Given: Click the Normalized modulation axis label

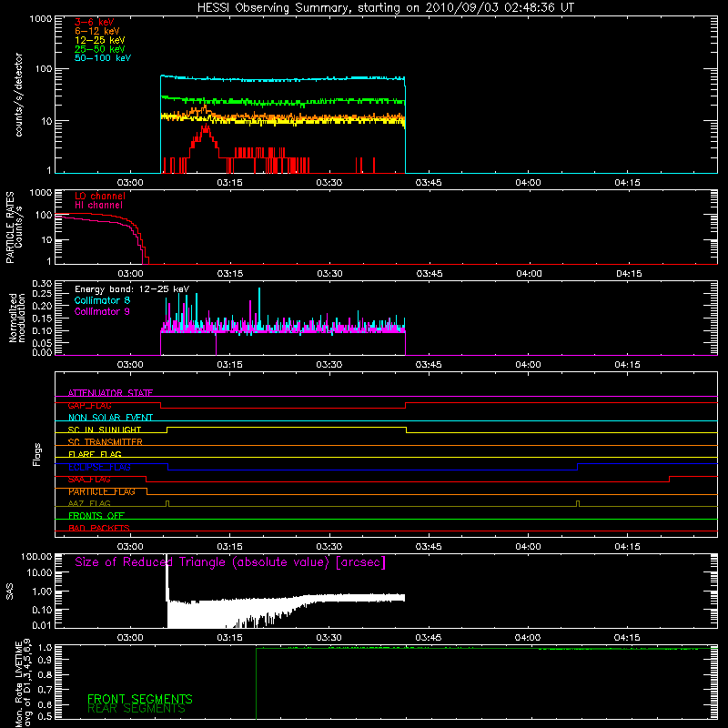Looking at the screenshot, I should coord(17,318).
